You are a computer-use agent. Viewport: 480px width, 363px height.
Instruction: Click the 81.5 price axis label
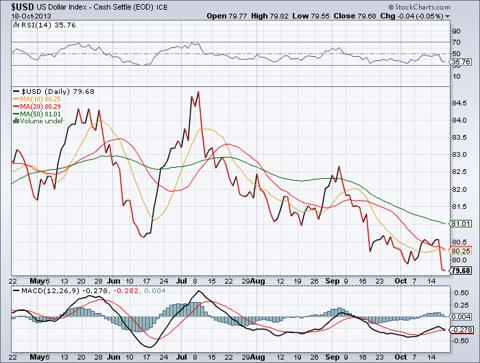pyautogui.click(x=460, y=207)
